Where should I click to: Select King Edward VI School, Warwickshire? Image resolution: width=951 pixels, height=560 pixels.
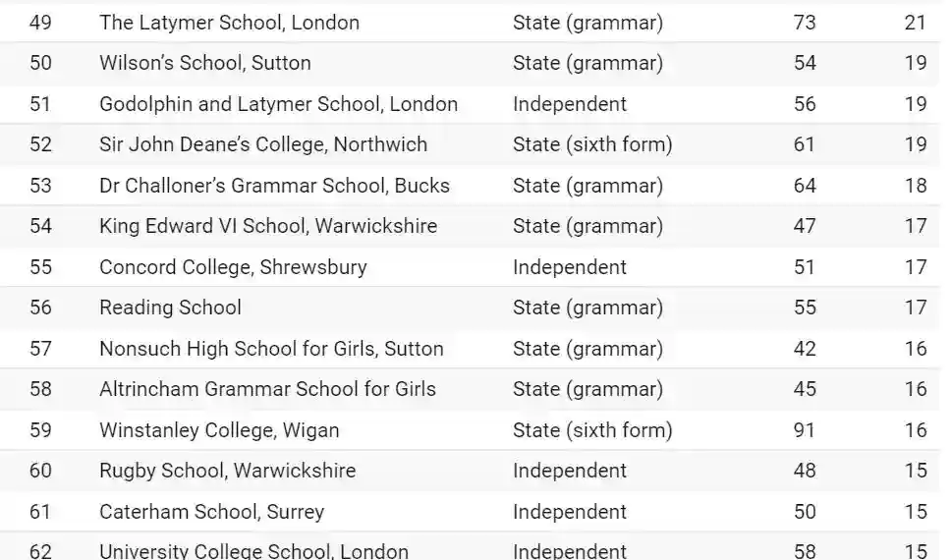pos(268,226)
